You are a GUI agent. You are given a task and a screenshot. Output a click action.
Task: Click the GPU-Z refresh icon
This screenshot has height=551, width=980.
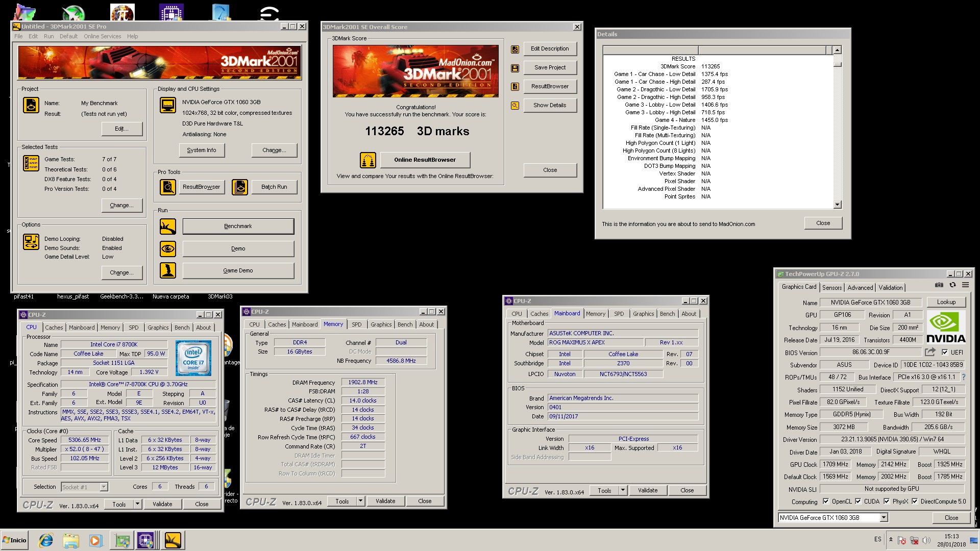(952, 285)
